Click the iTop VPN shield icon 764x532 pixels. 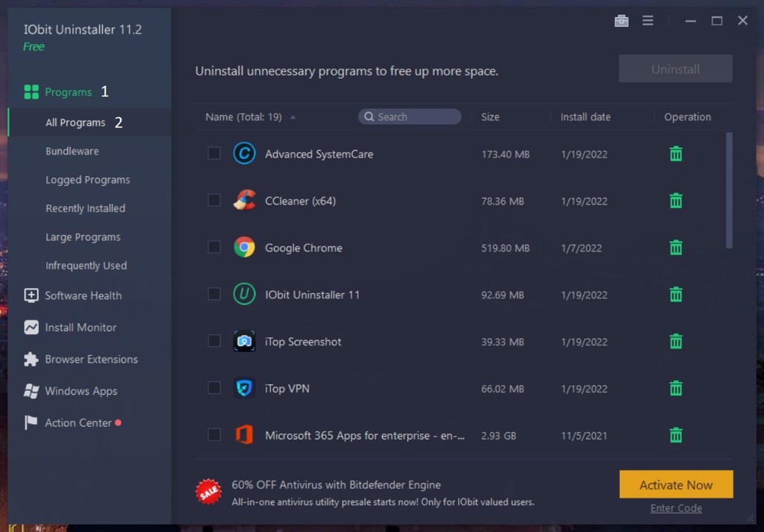244,388
